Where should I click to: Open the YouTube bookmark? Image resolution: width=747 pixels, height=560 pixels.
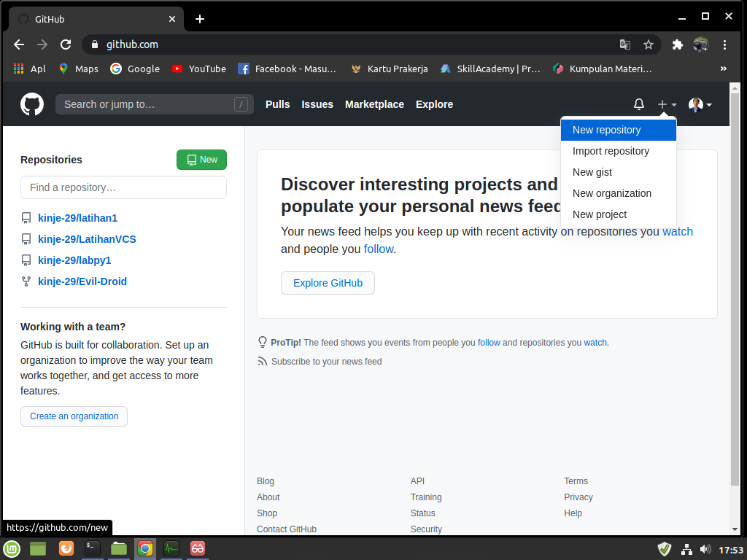tap(198, 69)
